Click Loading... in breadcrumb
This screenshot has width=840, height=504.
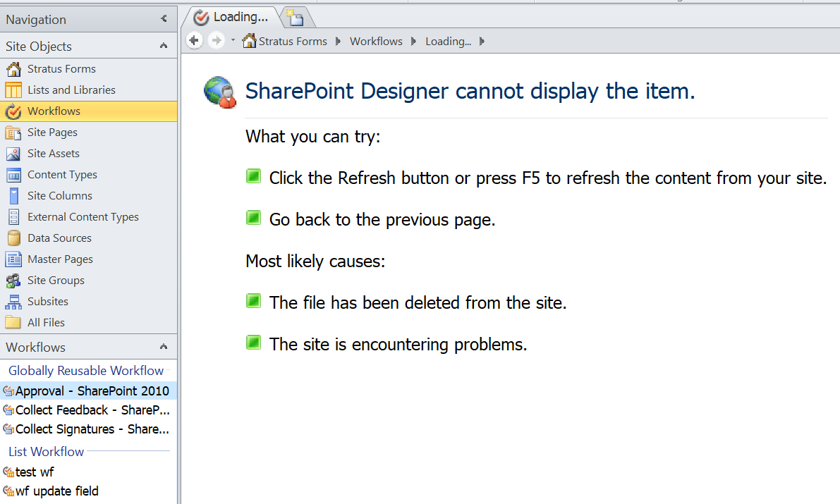click(x=449, y=42)
